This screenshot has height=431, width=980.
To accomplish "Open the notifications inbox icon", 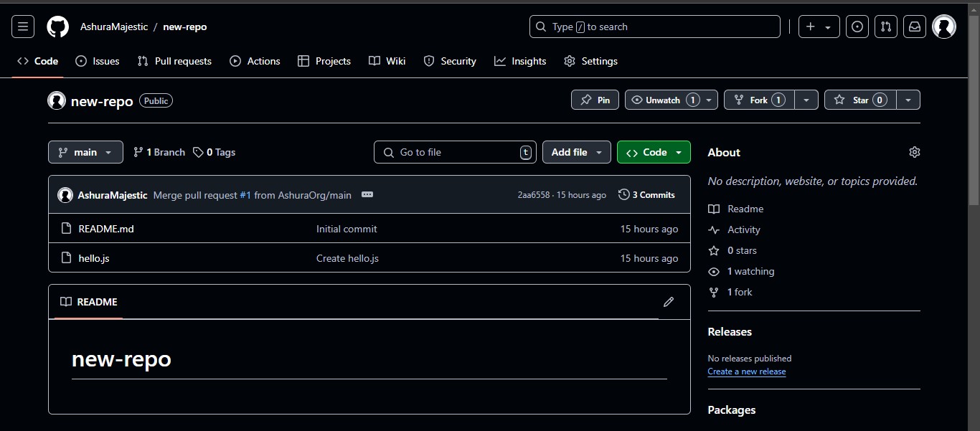I will (x=915, y=27).
